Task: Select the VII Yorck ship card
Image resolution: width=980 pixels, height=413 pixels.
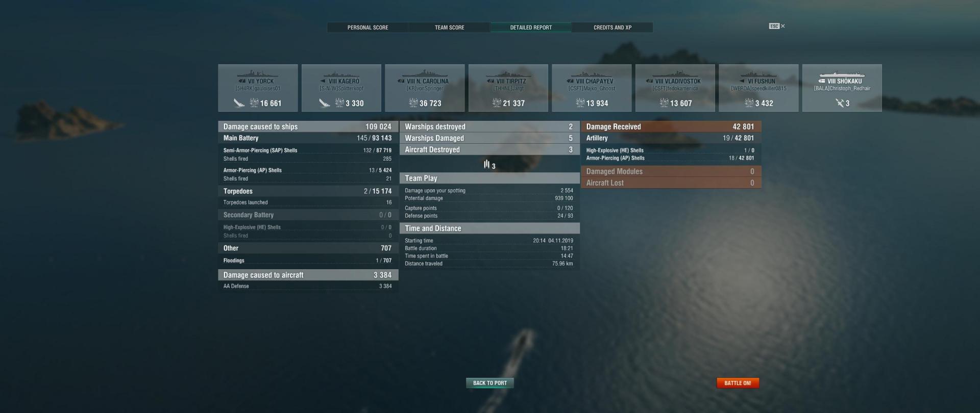Action: (258, 88)
